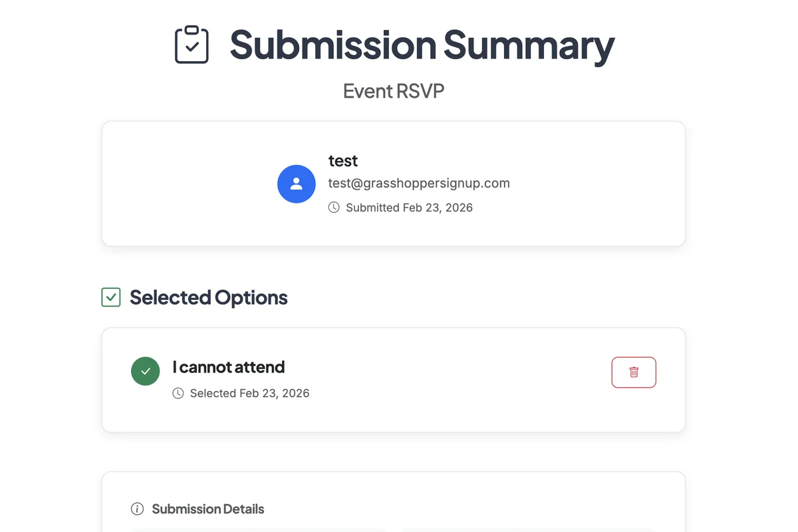The width and height of the screenshot is (798, 532).
Task: Click the Event RSVP subtitle
Action: (x=394, y=91)
